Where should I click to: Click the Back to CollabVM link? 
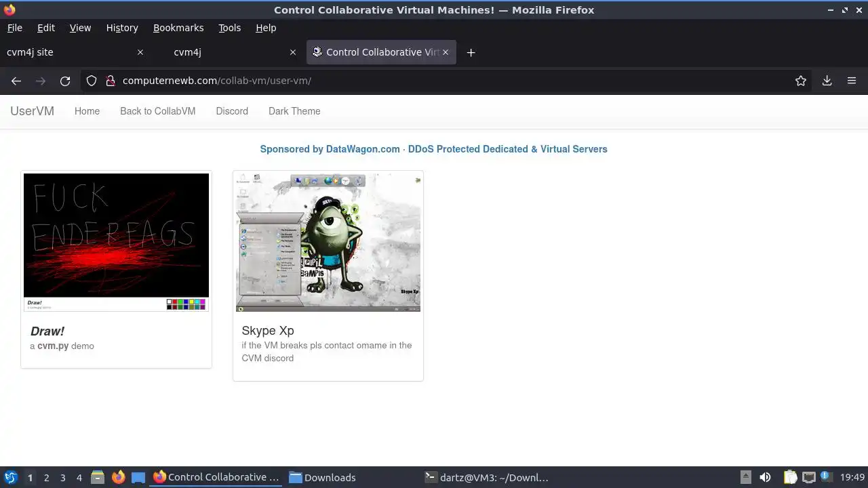[157, 111]
